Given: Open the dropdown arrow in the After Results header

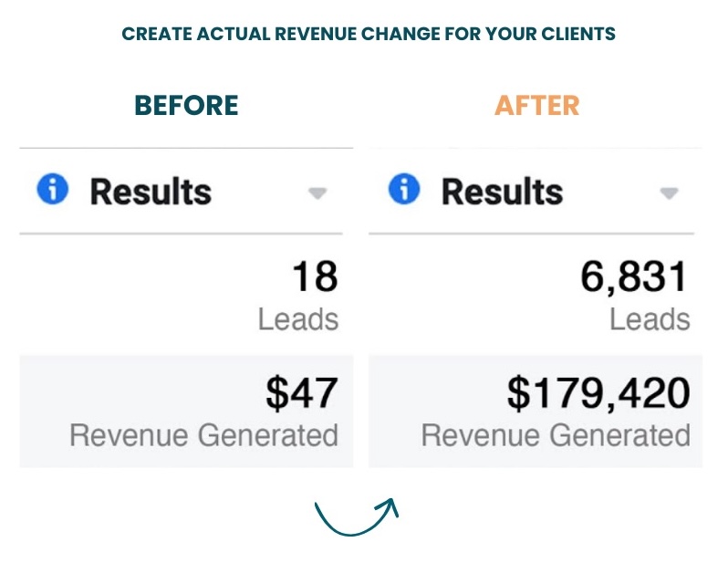Looking at the screenshot, I should 669,193.
